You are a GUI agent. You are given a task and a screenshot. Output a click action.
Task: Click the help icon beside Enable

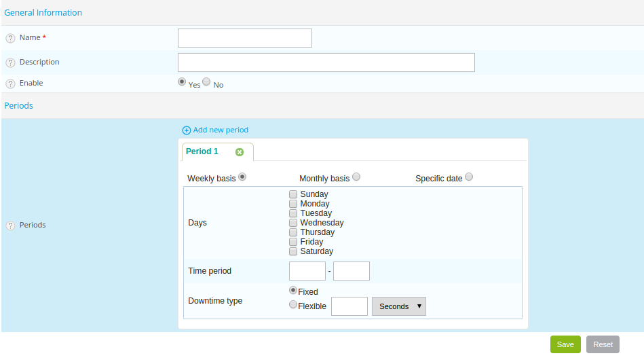(x=10, y=84)
